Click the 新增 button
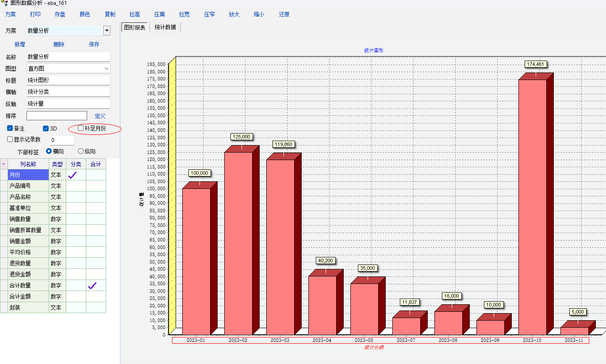 click(x=20, y=44)
